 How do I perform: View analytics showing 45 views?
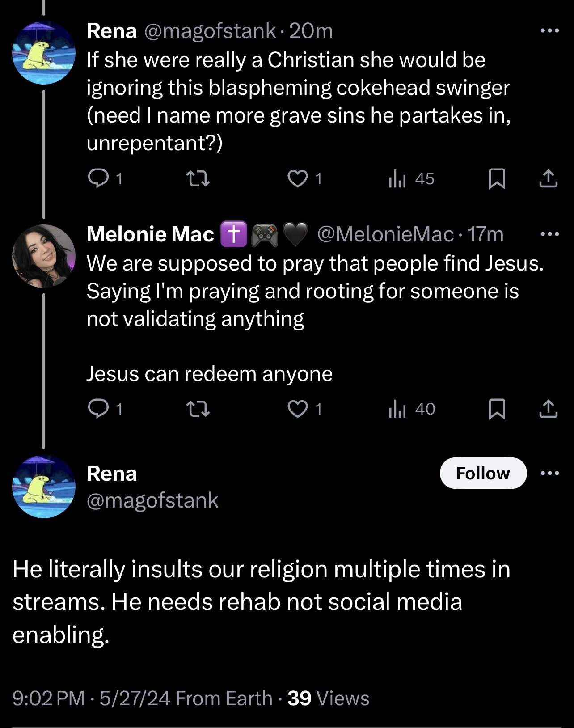coord(411,179)
